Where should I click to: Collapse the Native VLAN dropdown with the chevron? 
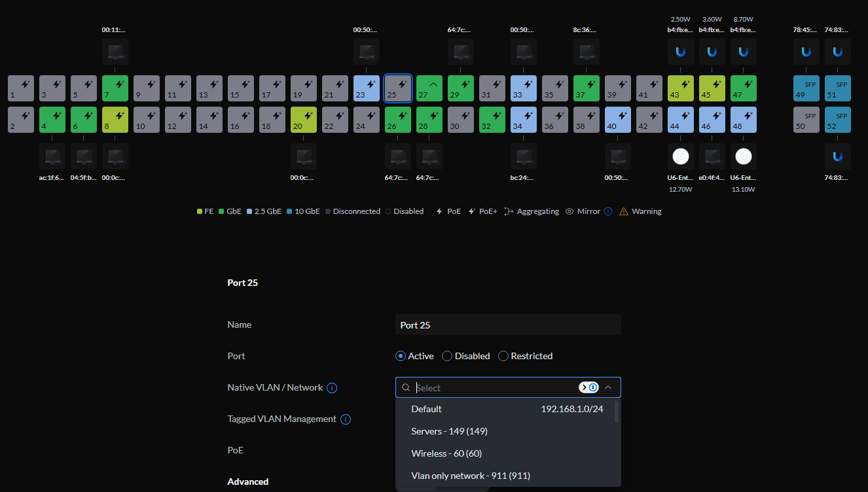[x=608, y=387]
